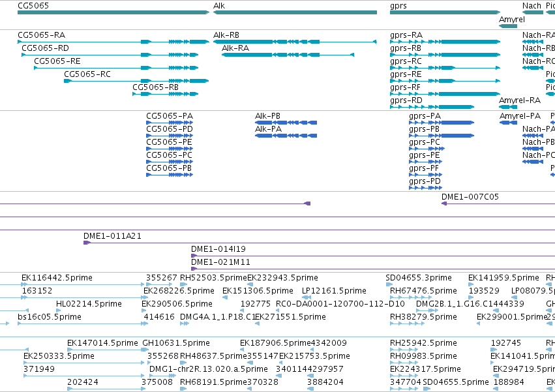Click the EK268226.5prime EST label
The image size is (555, 392).
tap(179, 291)
